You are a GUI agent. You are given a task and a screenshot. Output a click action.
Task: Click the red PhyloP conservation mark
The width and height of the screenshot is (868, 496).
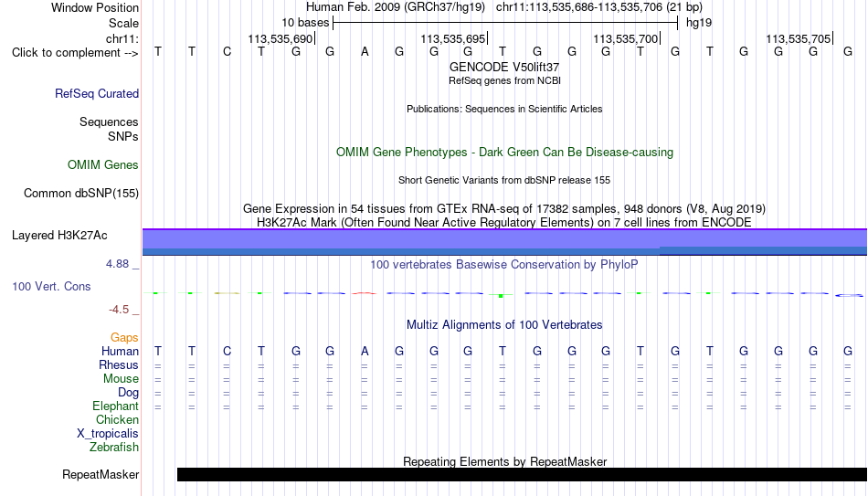365,293
